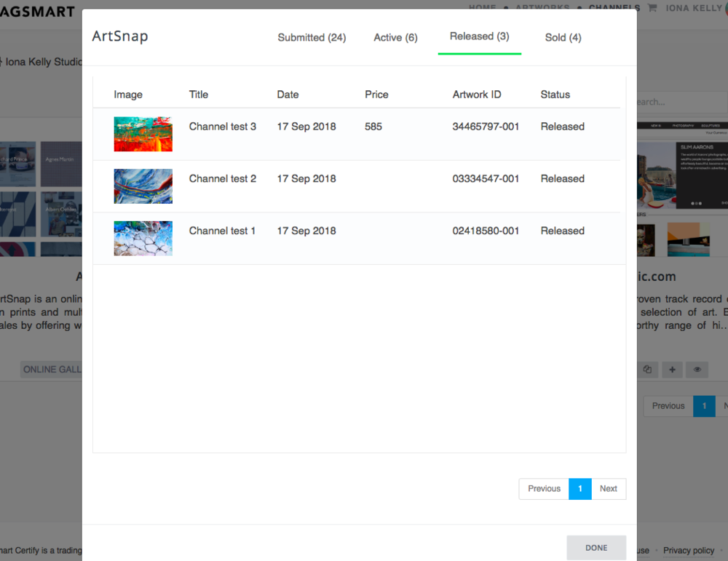728x561 pixels.
Task: Click the date of Channel test 2 row
Action: (x=306, y=179)
